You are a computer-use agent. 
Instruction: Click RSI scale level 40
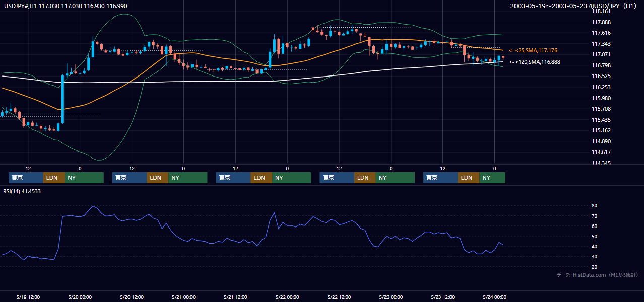click(594, 246)
